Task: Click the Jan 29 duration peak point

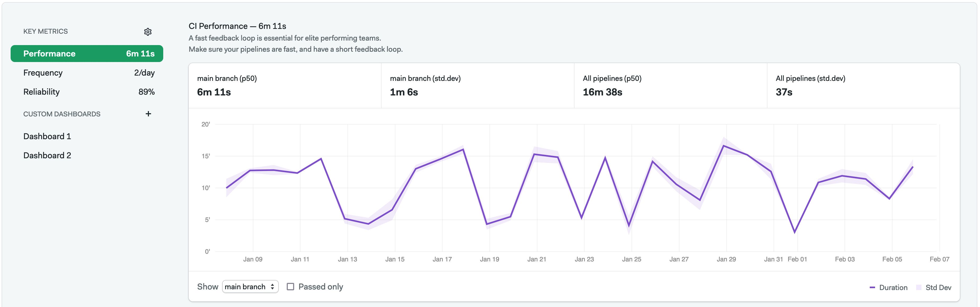Action: coord(723,146)
